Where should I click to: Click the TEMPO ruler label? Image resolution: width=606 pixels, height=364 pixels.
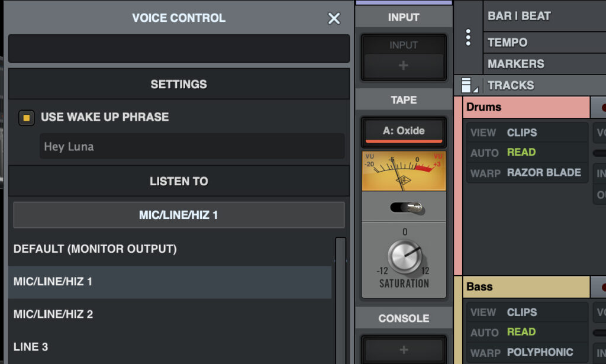(x=507, y=43)
